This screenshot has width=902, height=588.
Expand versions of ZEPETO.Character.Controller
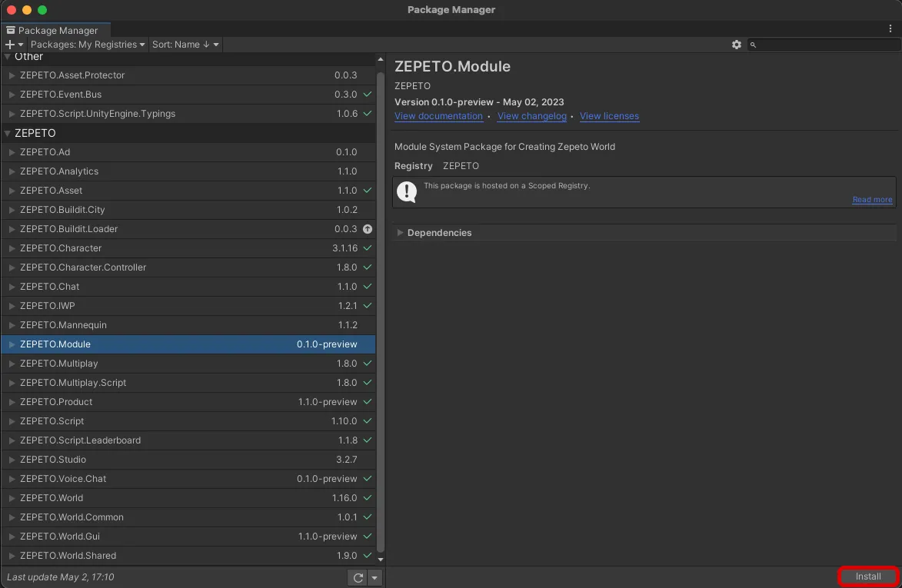pyautogui.click(x=12, y=267)
